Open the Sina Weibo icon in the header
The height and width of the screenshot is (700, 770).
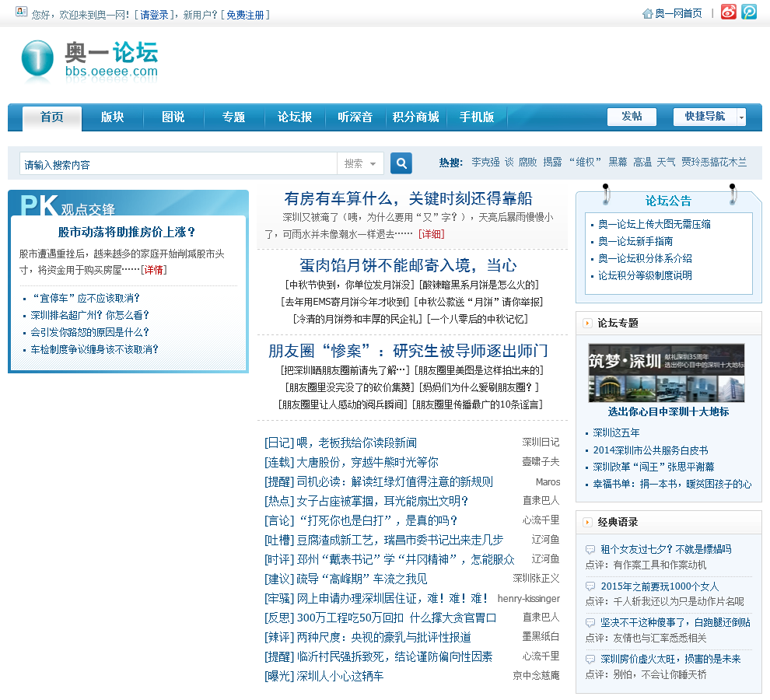pyautogui.click(x=728, y=12)
